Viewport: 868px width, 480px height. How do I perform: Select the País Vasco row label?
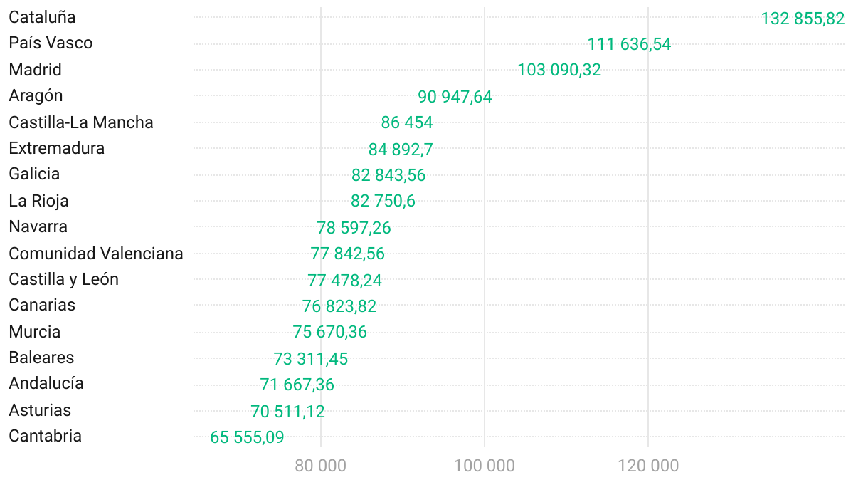(51, 43)
